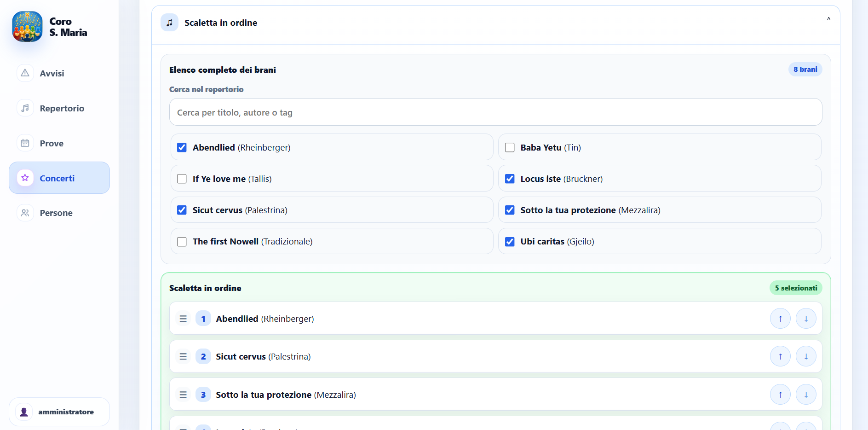Collapse the Scaletta in ordine section chevron
Viewport: 868px width, 430px height.
(828, 19)
